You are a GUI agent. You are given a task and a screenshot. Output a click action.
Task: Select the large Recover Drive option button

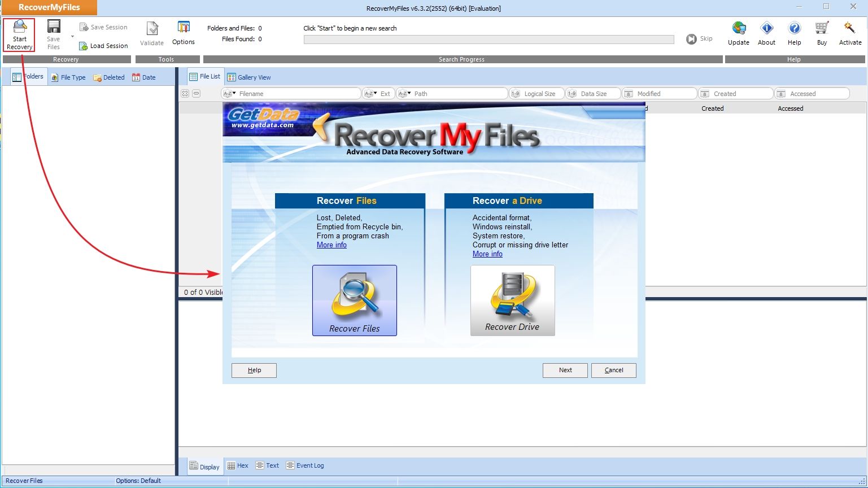pyautogui.click(x=513, y=300)
